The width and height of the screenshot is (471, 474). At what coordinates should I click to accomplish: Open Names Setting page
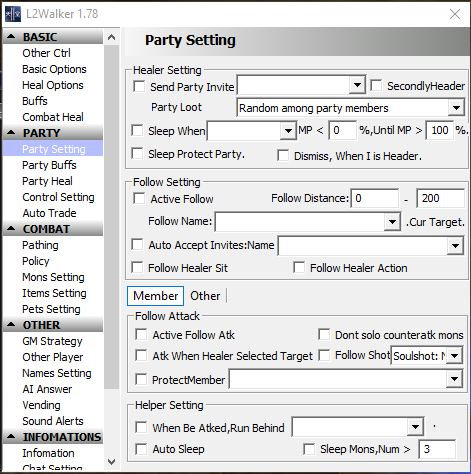click(57, 373)
